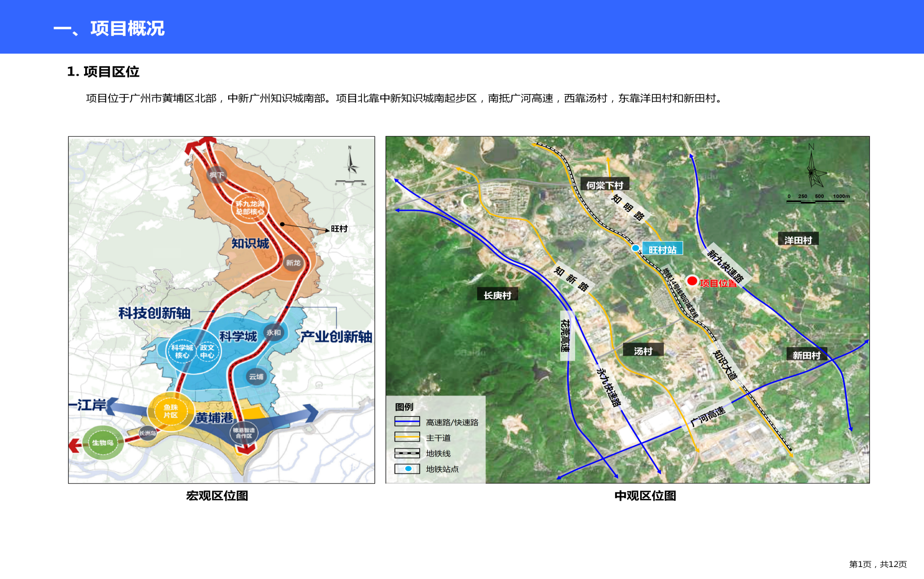Click the 永和 node circle

[x=274, y=332]
